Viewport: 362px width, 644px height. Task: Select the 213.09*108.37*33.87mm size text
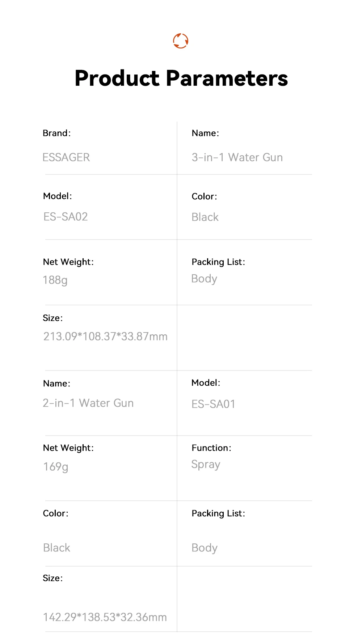pyautogui.click(x=105, y=336)
